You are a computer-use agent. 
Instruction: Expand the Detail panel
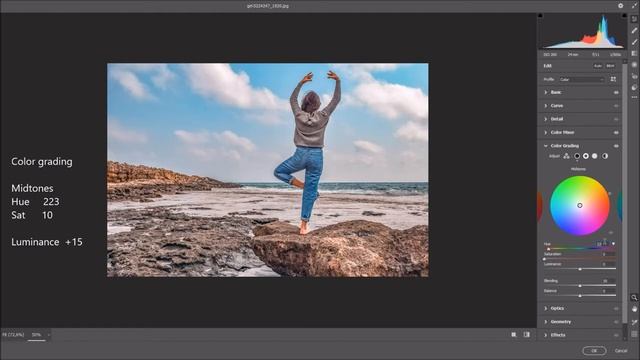[x=546, y=119]
